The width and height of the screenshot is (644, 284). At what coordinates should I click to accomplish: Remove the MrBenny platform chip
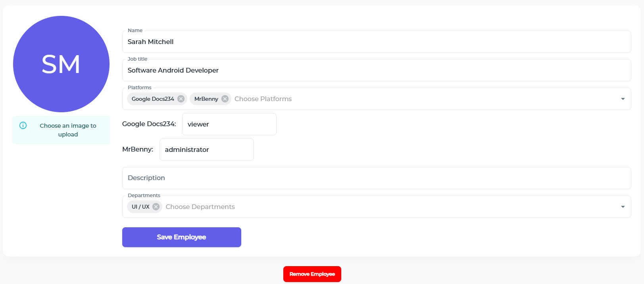click(225, 99)
